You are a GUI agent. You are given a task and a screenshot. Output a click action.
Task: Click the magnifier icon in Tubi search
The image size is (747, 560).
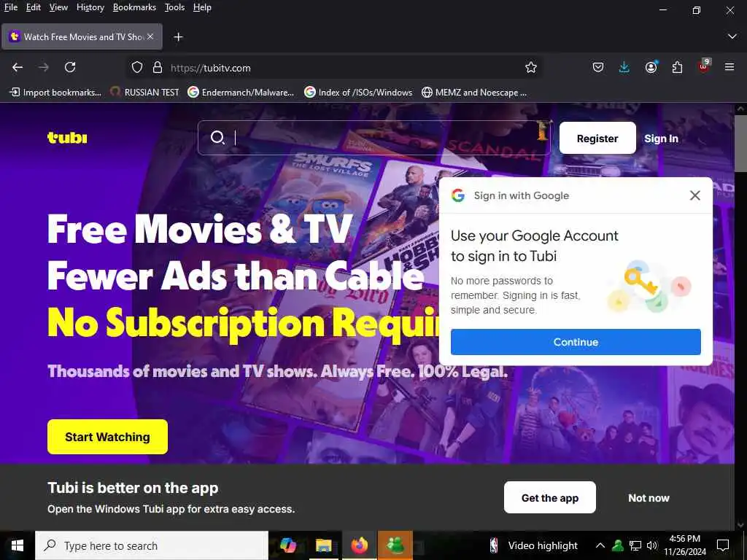tap(217, 138)
